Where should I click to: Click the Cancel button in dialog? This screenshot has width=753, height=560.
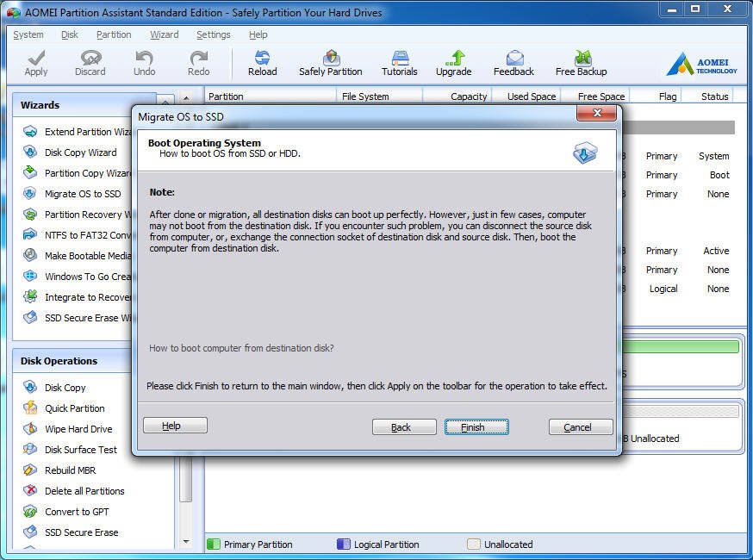tap(581, 427)
